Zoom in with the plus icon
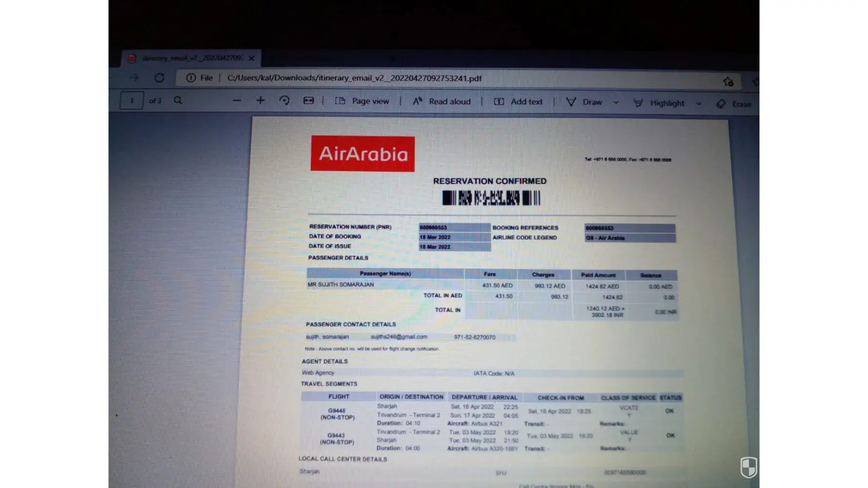Viewport: 868px width, 488px height. click(261, 100)
